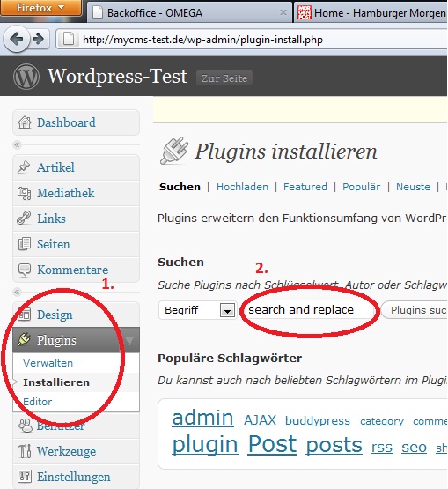
Task: Click the Seiten pages icon
Action: [25, 244]
